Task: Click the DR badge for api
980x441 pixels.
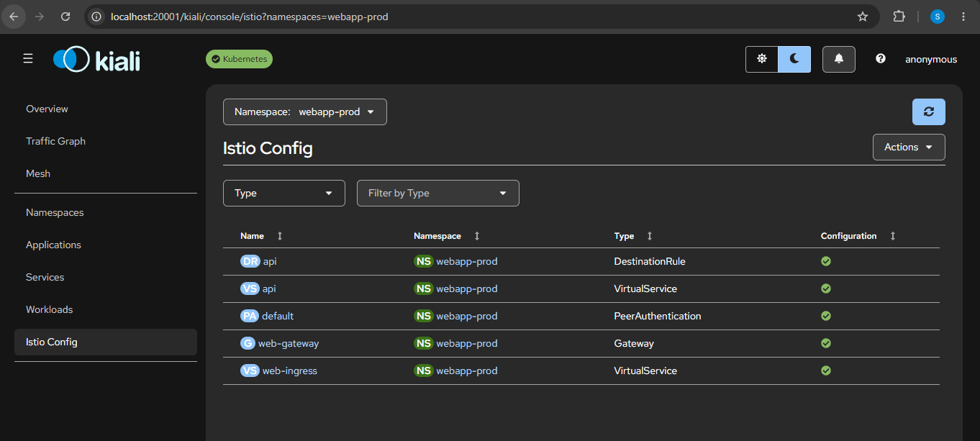Action: pyautogui.click(x=250, y=261)
